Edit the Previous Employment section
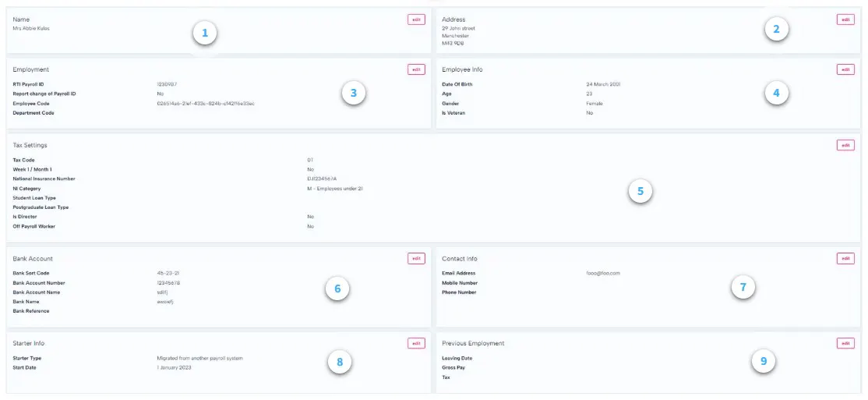 (x=845, y=343)
